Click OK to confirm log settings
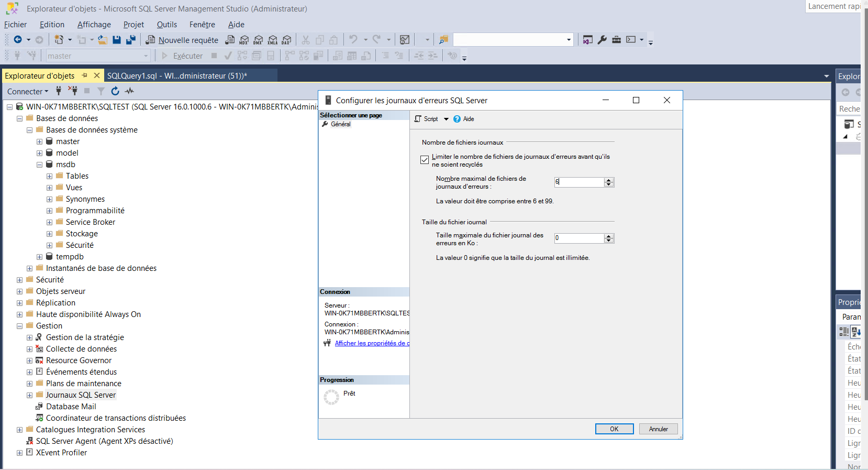Screen dimensions: 868x470 click(x=614, y=429)
